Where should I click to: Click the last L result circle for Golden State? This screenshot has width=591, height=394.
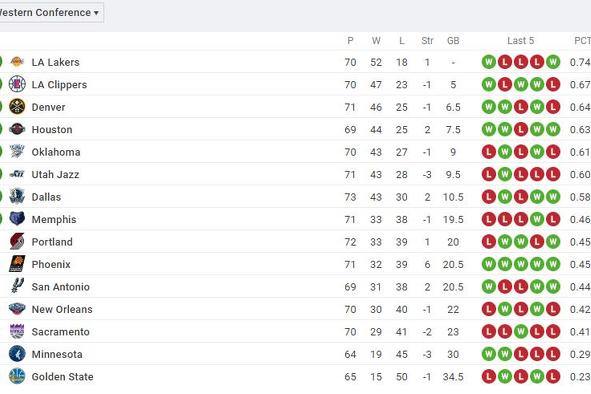click(x=553, y=376)
